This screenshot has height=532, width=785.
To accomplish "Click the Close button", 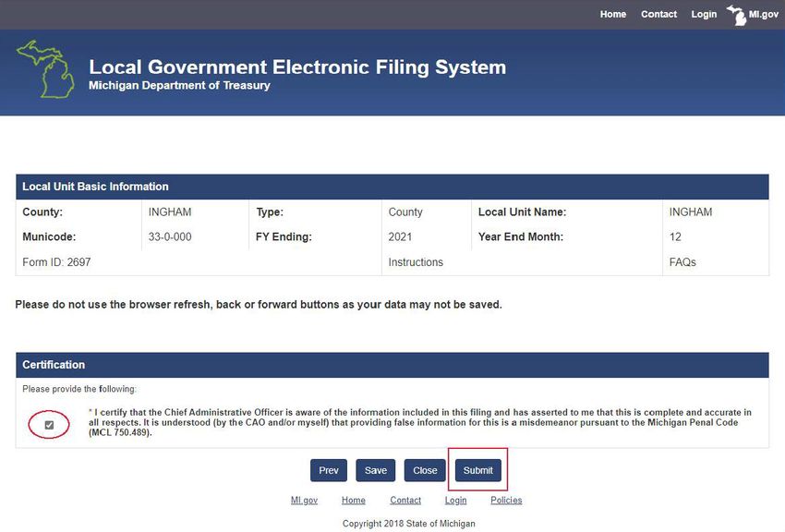I will click(425, 470).
